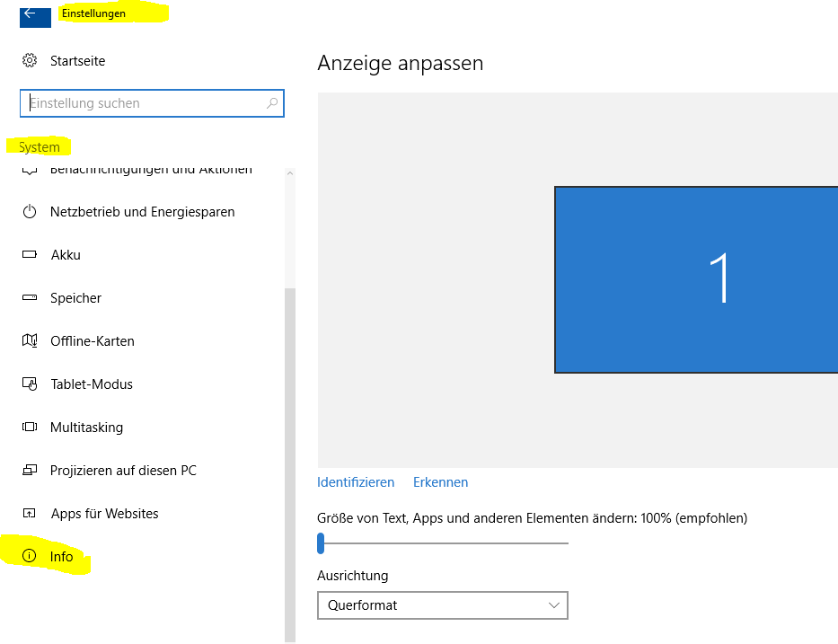
Task: Focus the Einstellung suchen search field
Action: 152,103
